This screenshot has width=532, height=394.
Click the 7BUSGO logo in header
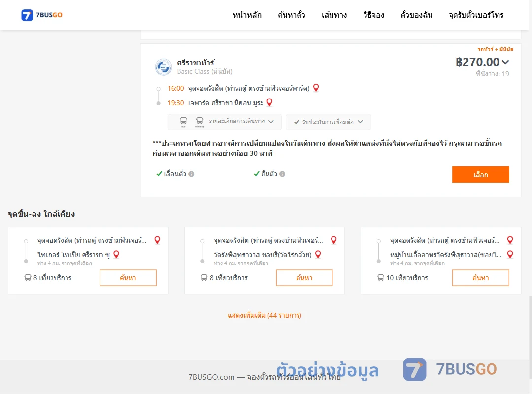coord(42,15)
